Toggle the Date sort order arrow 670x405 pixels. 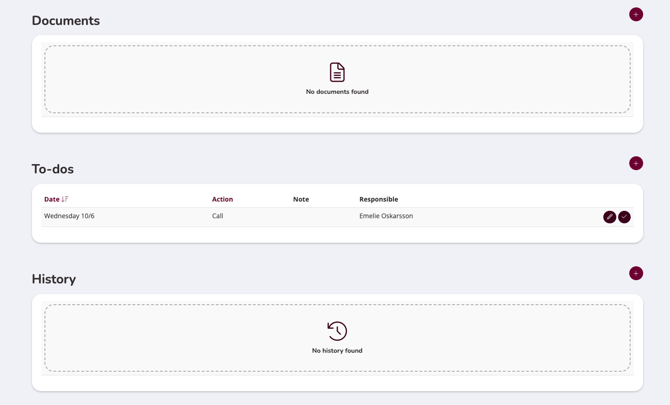65,199
